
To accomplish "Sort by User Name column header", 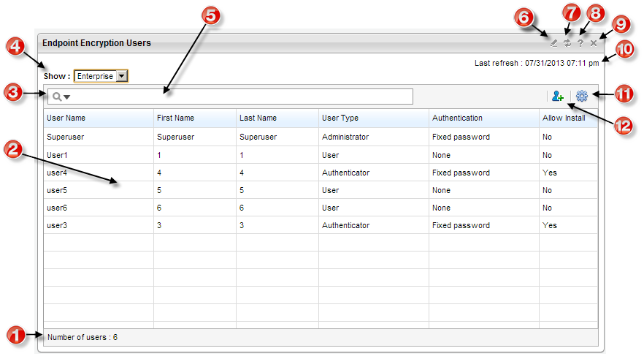I will click(66, 118).
